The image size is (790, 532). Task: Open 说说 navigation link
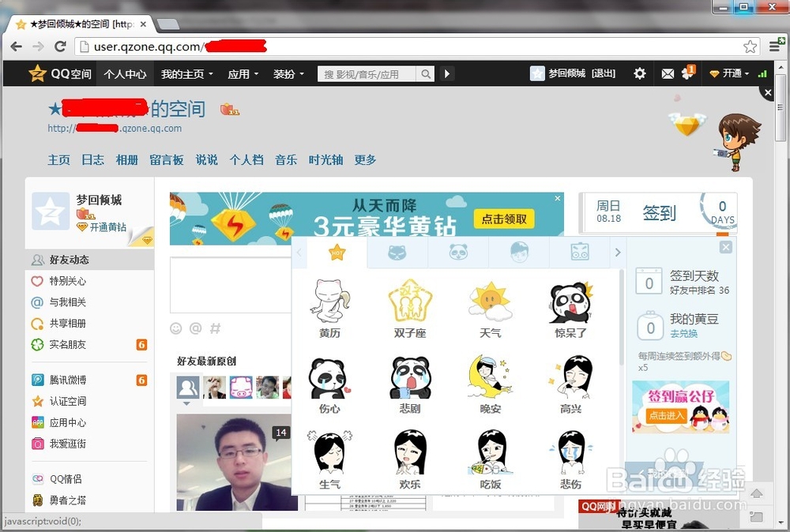pos(206,160)
